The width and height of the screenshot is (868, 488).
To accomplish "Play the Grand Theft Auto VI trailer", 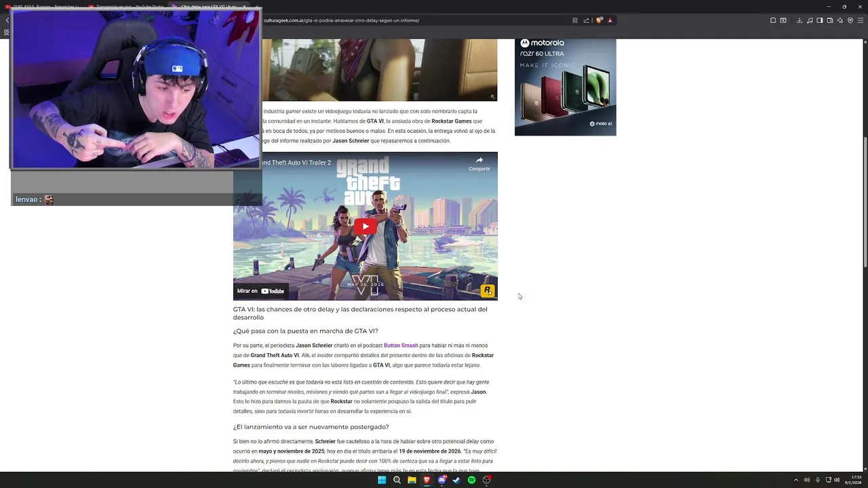I will [366, 226].
